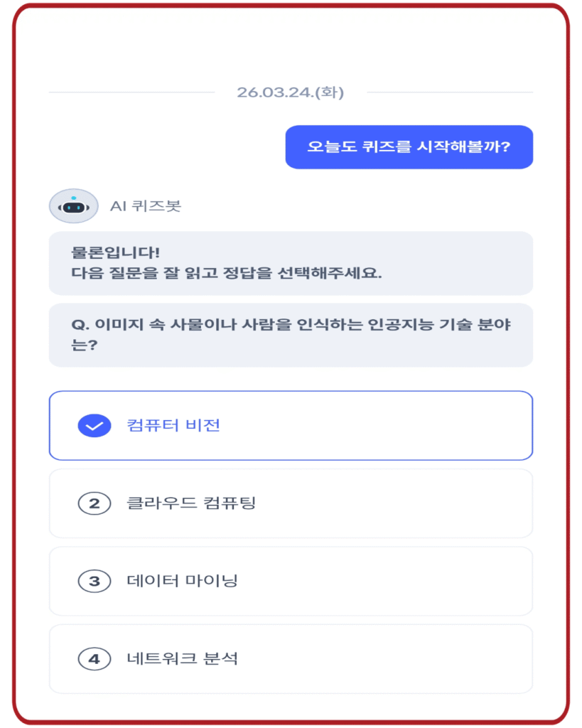Click the checkmark badge of the selected answer

pyautogui.click(x=93, y=426)
